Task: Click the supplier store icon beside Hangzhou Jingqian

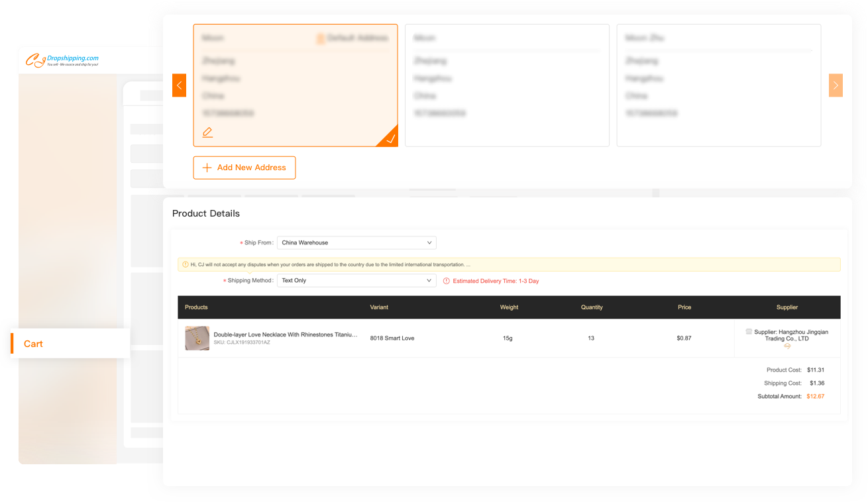Action: click(x=749, y=332)
